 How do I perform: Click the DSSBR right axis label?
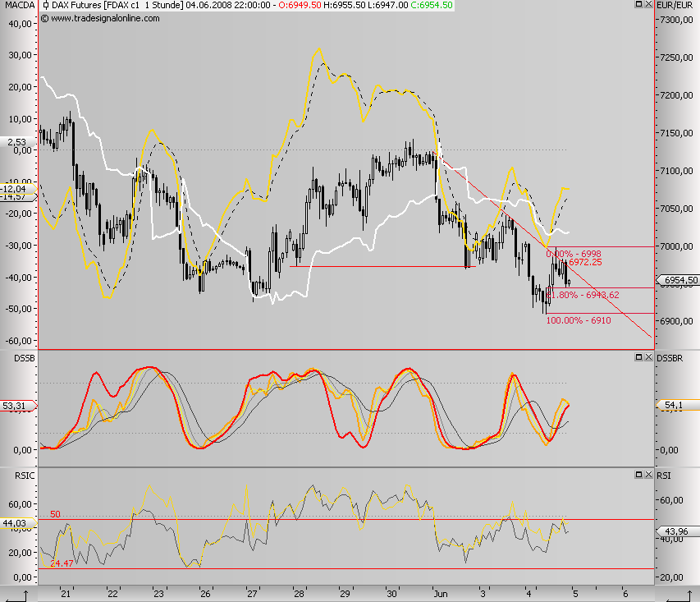670,358
